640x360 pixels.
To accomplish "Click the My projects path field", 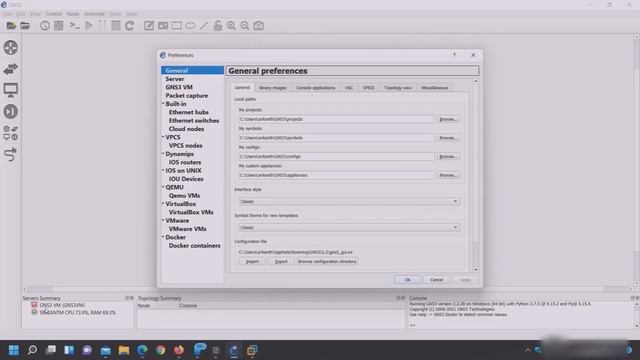I will click(337, 119).
